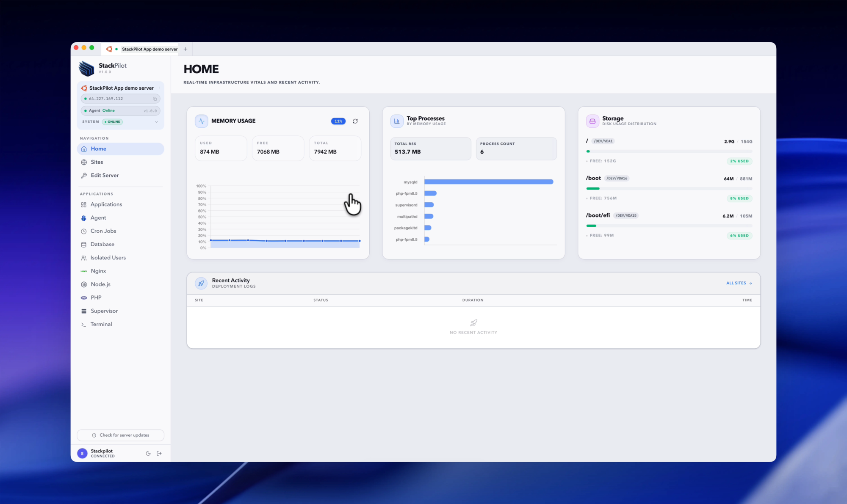This screenshot has width=847, height=504.
Task: Click the Terminal prompt icon
Action: (x=84, y=325)
